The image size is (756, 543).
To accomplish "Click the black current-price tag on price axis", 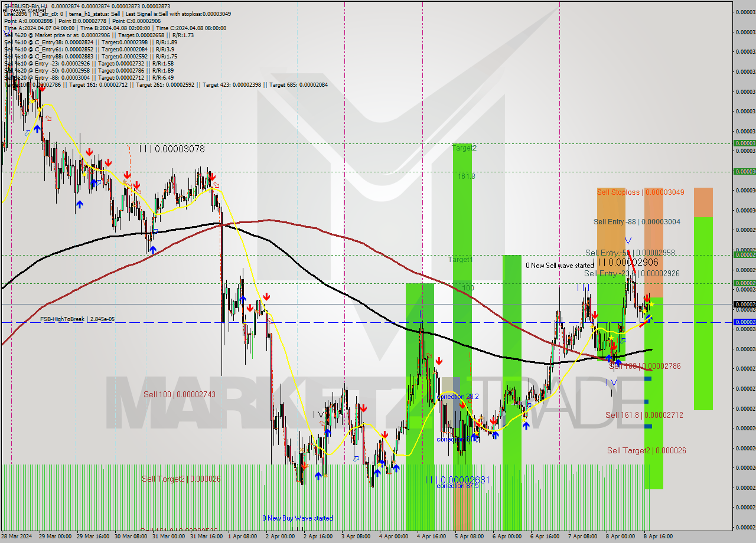I will click(x=744, y=305).
